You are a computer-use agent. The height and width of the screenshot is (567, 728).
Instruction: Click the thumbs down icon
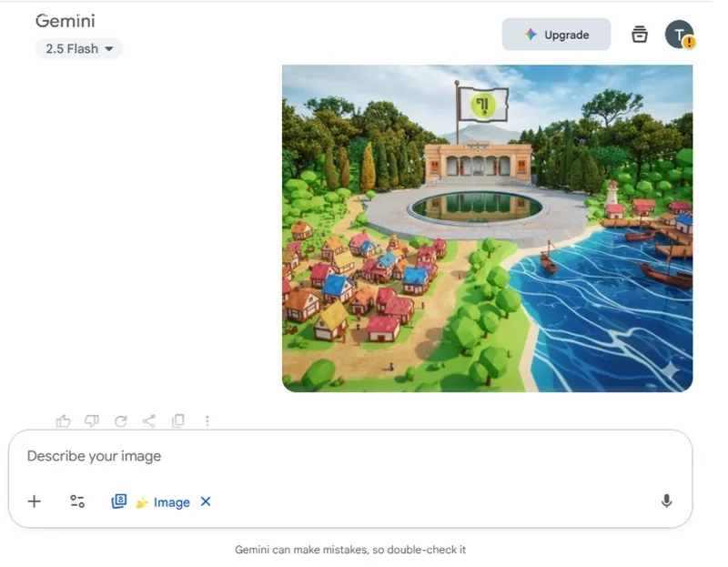[x=92, y=420]
